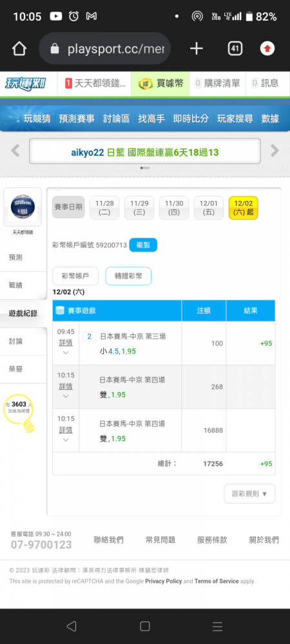290x644 pixels.
Task: Select the 11/28 (二) date tab
Action: coord(104,208)
